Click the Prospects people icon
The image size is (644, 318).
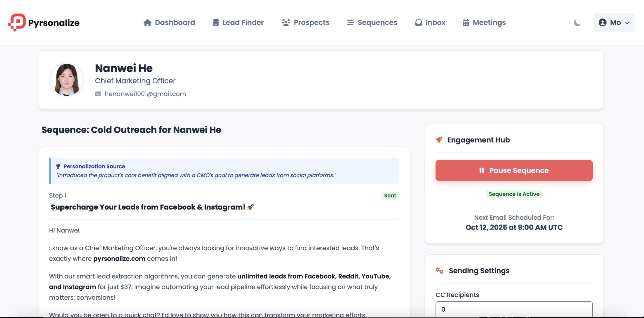286,23
